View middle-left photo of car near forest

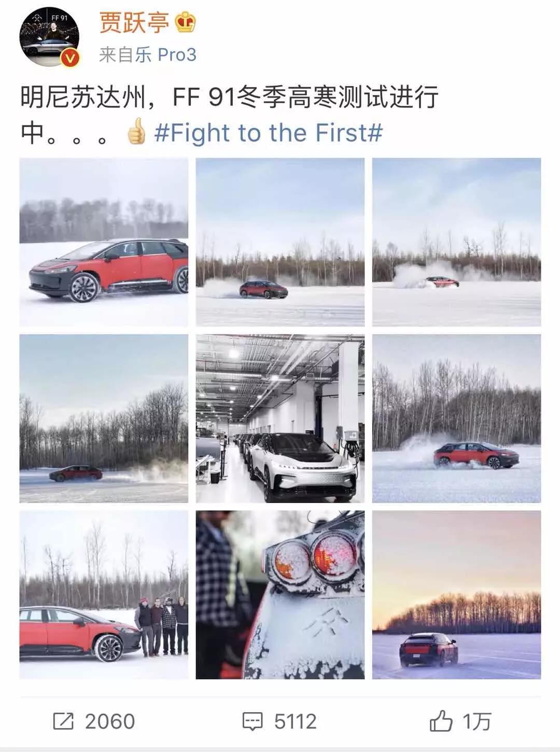pos(104,419)
